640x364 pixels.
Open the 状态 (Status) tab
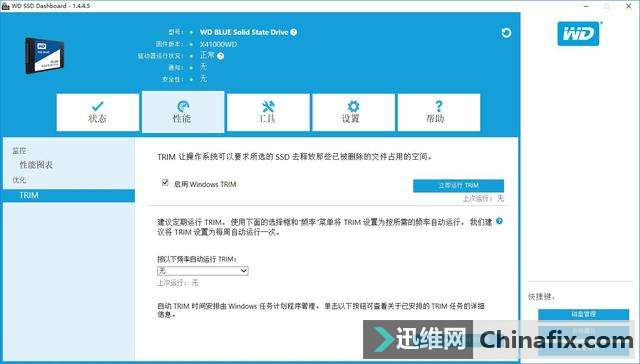point(98,112)
